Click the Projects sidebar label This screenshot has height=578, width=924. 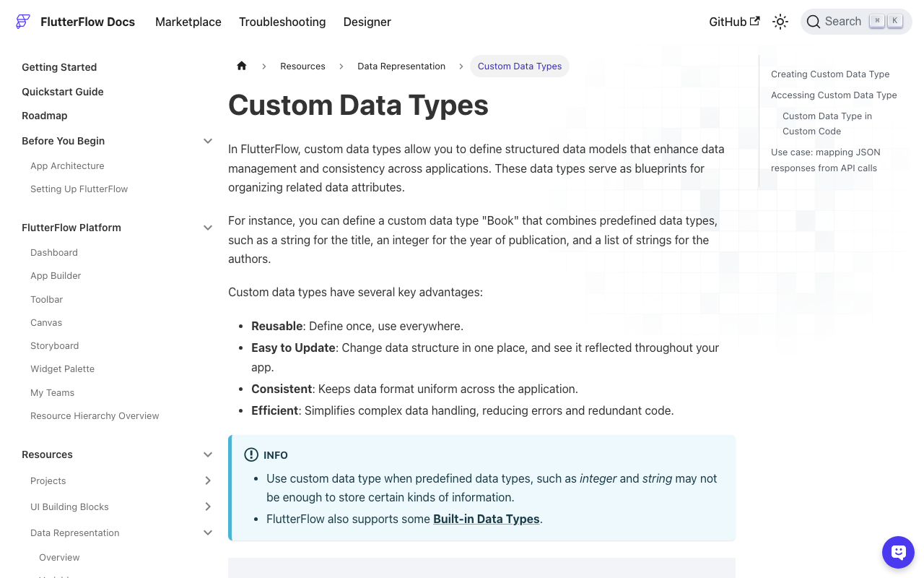tap(48, 480)
